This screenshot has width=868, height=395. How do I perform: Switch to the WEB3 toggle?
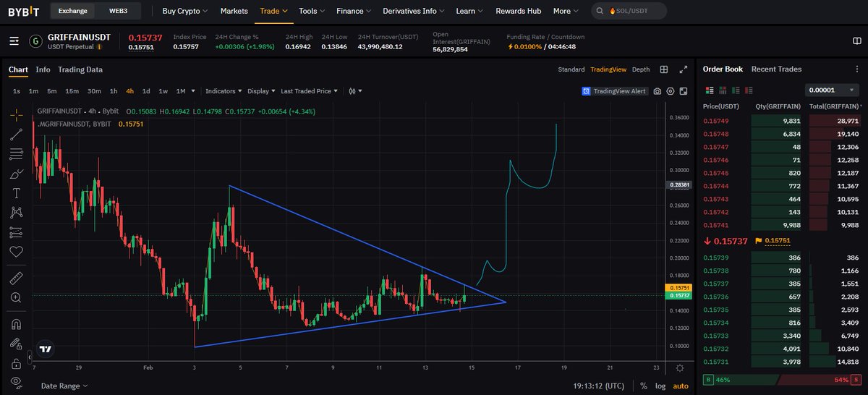[119, 11]
